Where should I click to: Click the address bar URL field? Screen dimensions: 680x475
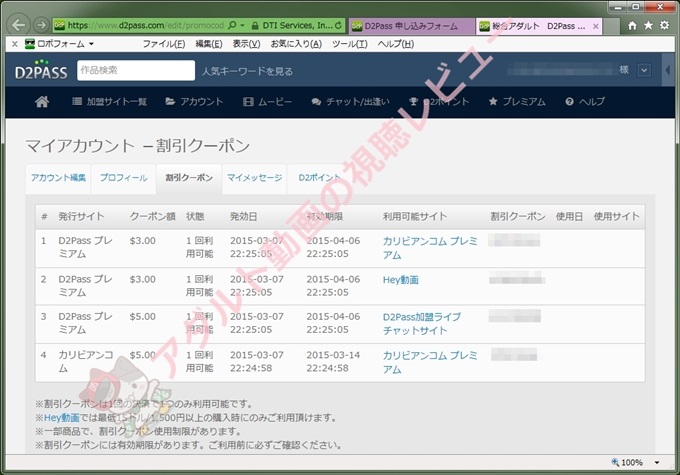(145, 26)
